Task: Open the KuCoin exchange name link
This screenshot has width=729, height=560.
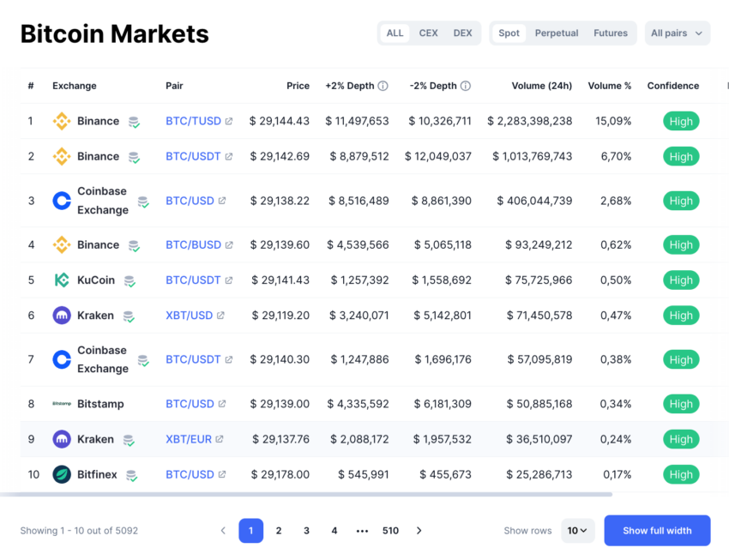Action: coord(96,280)
